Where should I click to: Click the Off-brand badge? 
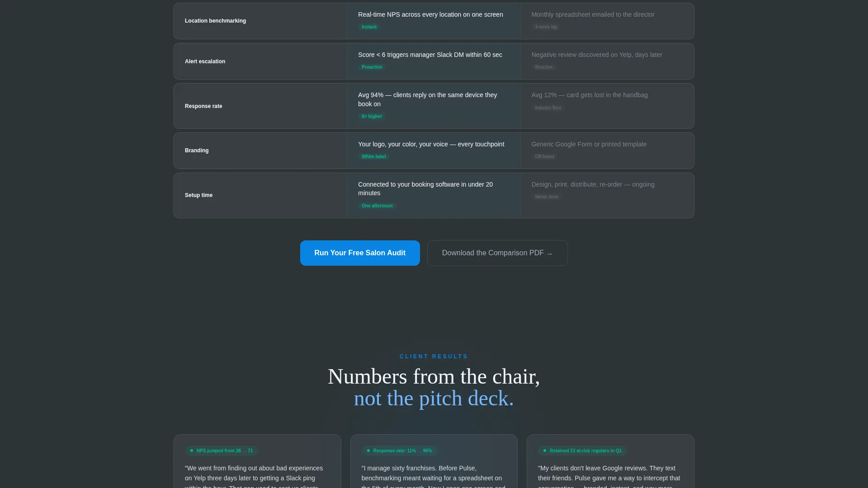click(x=544, y=157)
